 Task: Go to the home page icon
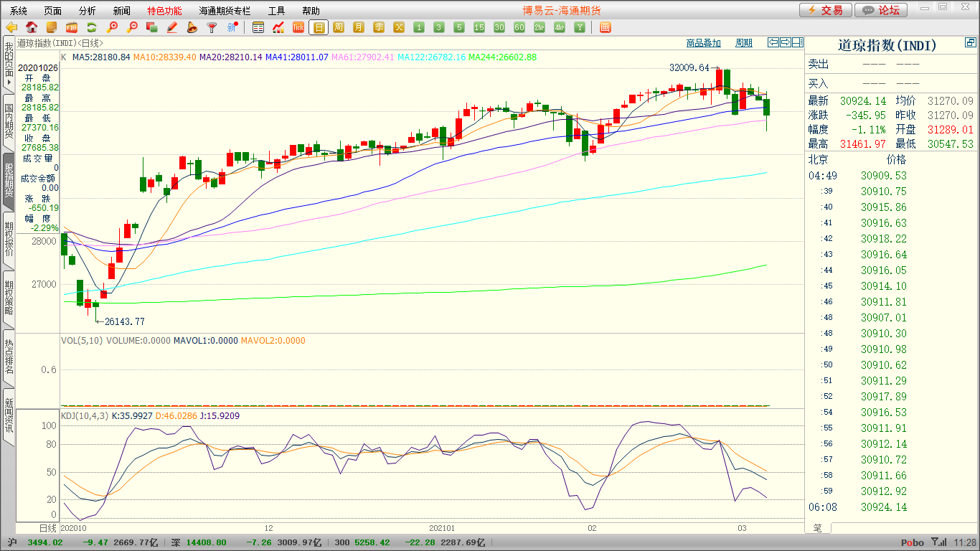(x=32, y=27)
